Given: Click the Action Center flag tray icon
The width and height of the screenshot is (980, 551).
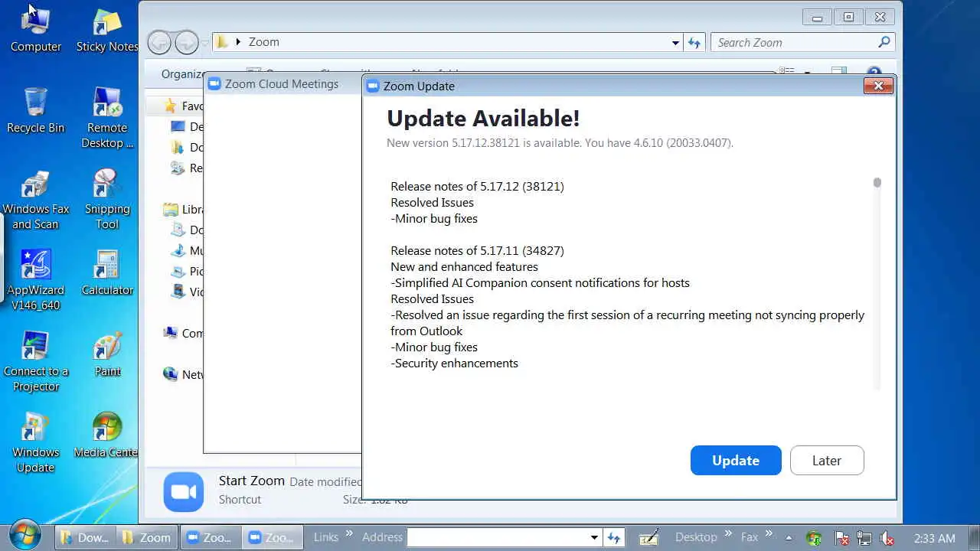Looking at the screenshot, I should (841, 538).
